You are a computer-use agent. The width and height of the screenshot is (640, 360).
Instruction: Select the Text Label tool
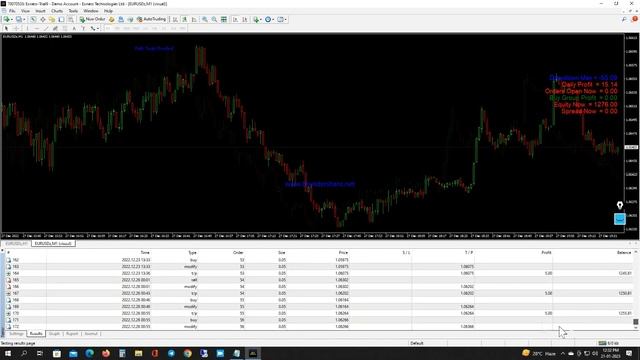(83, 28)
